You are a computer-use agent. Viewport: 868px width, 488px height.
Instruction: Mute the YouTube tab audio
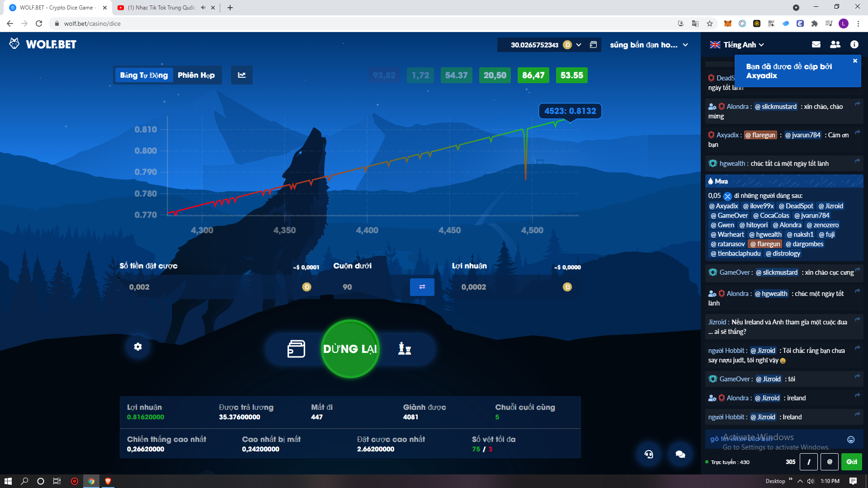(x=203, y=8)
